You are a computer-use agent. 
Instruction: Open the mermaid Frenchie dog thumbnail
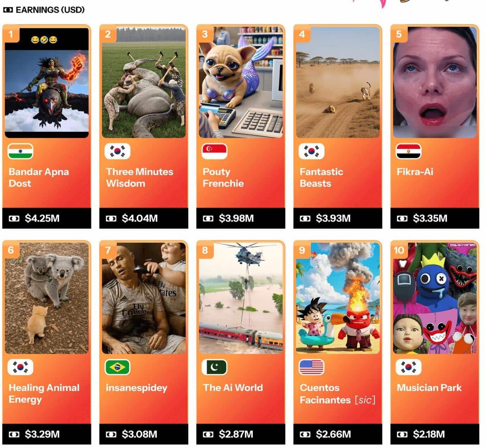[241, 83]
